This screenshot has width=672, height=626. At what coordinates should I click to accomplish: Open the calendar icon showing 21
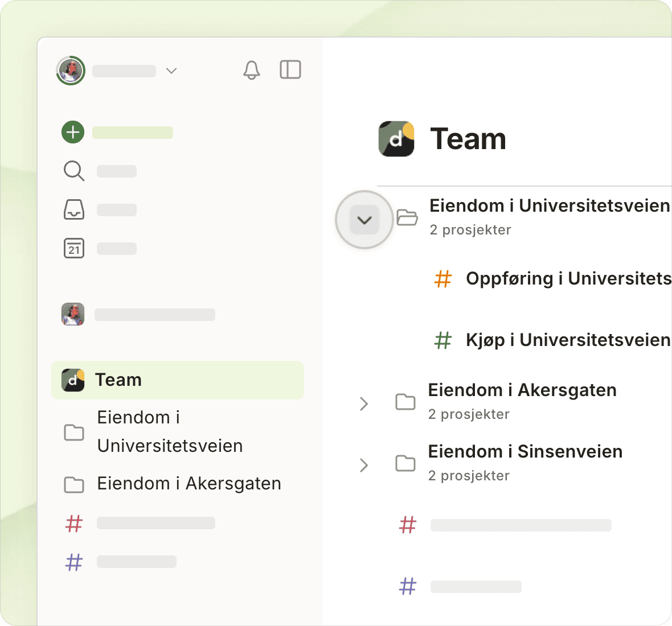point(74,248)
